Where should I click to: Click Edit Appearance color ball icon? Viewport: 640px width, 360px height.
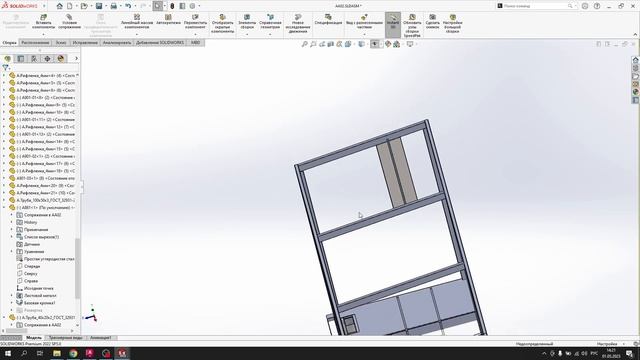[388, 44]
